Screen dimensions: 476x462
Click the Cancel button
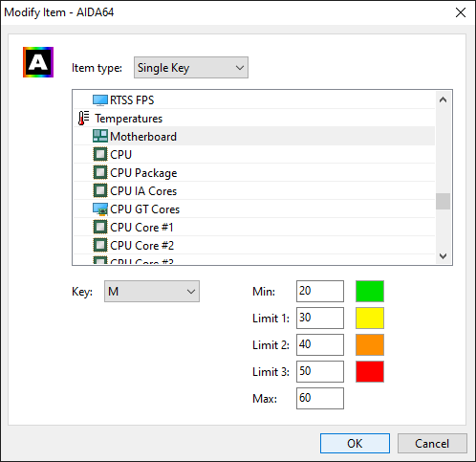tap(432, 443)
